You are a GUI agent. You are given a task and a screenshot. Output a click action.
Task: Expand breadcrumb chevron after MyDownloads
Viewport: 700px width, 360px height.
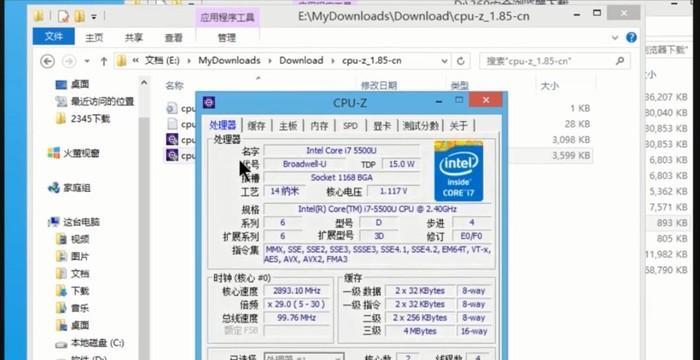tap(270, 61)
